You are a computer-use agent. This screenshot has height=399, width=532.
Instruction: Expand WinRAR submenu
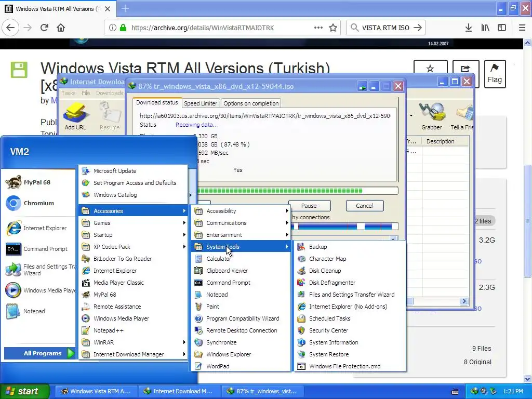point(134,342)
